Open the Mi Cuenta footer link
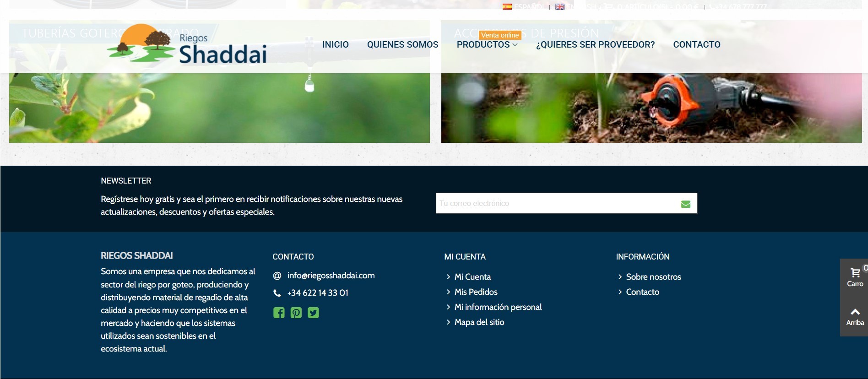The image size is (868, 379). tap(472, 277)
